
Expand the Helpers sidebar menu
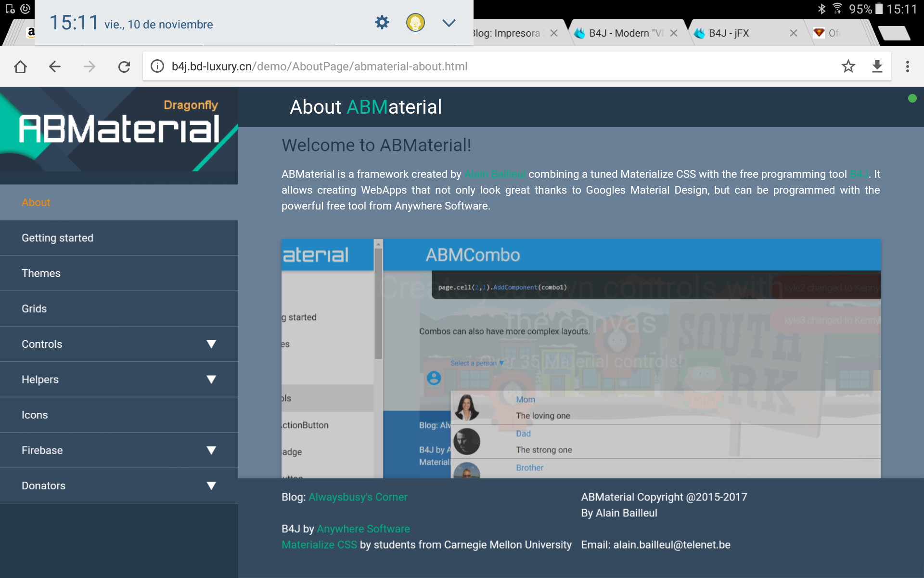point(211,380)
